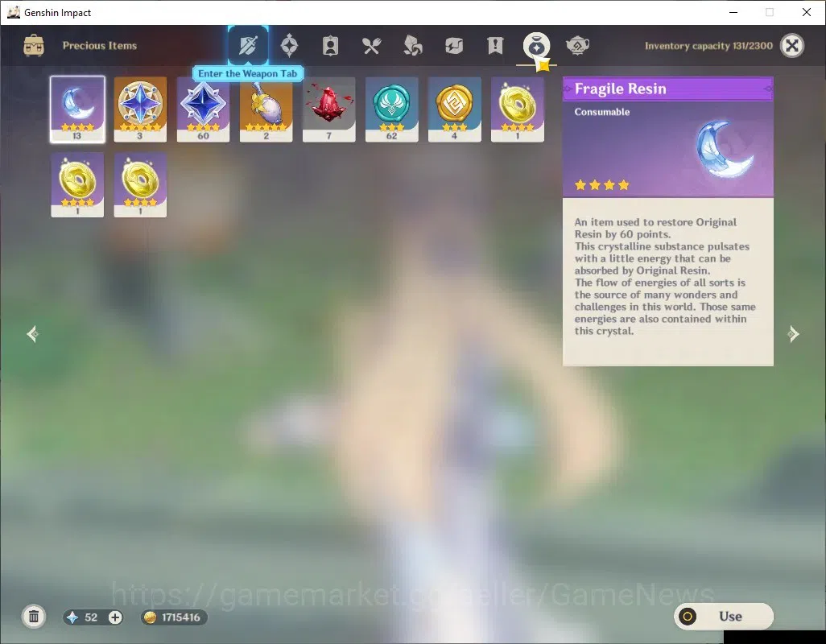Viewport: 826px width, 644px height.
Task: Close the Genshin Impact window
Action: pos(806,12)
